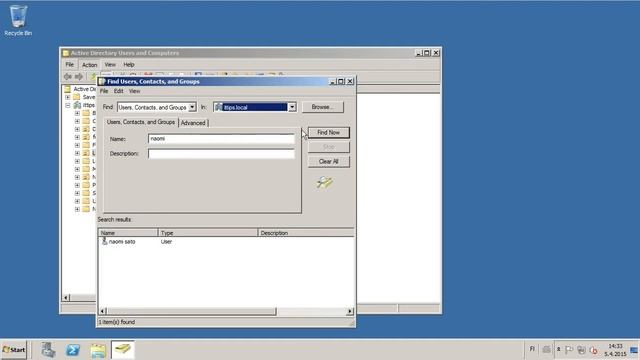Screen dimensions: 640x360
Task: Collapse the ittps domain tree node
Action: click(68, 105)
